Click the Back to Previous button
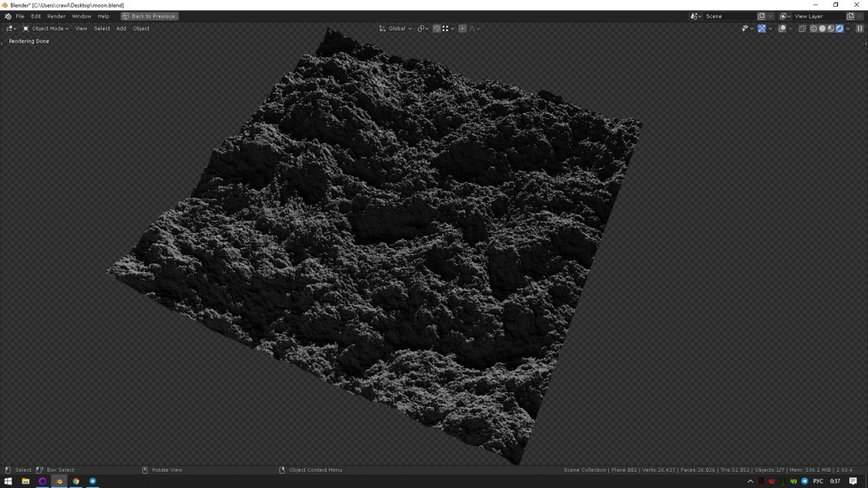The width and height of the screenshot is (868, 488). [149, 16]
